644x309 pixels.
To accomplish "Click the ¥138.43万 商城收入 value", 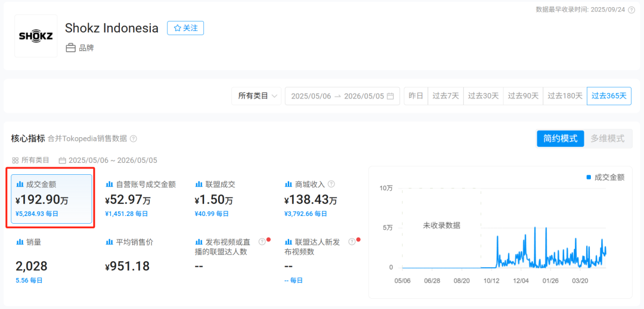I will tap(311, 200).
